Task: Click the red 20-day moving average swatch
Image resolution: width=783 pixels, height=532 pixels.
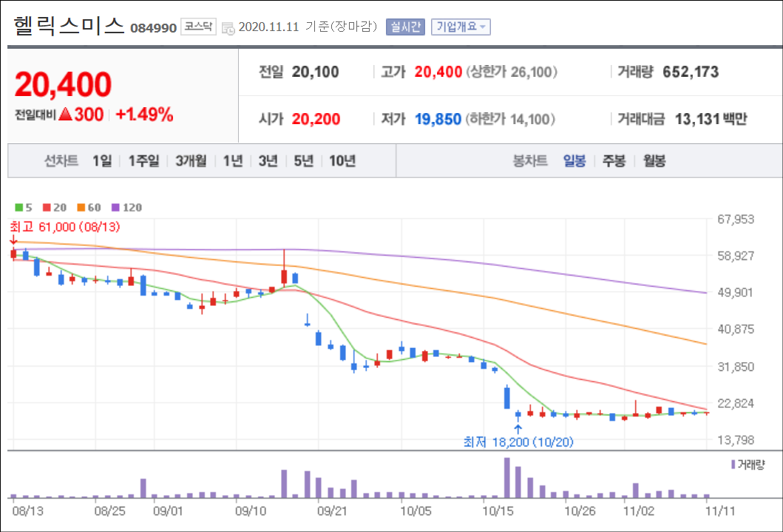Action: pos(47,208)
